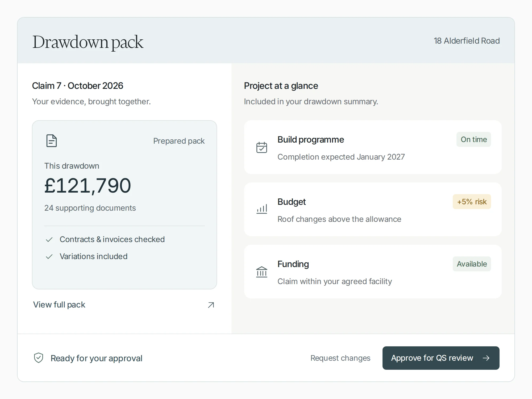532x399 pixels.
Task: Click the diagonal arrow icon next to View full pack
Action: (x=211, y=305)
